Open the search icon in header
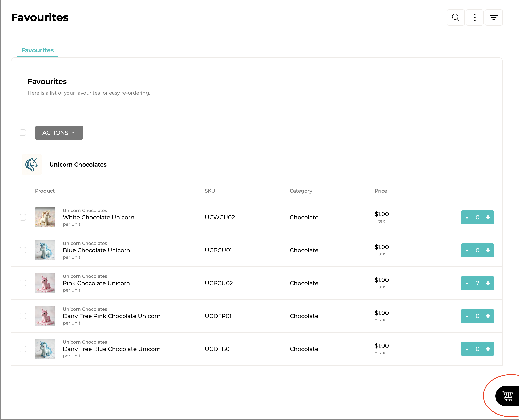The height and width of the screenshot is (420, 519). coord(456,17)
